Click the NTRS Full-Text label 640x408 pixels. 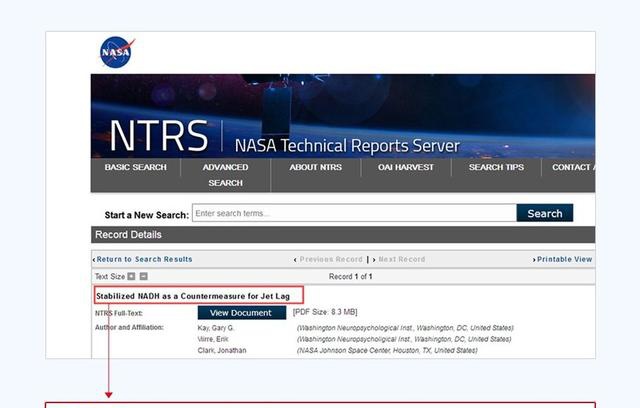(x=119, y=313)
